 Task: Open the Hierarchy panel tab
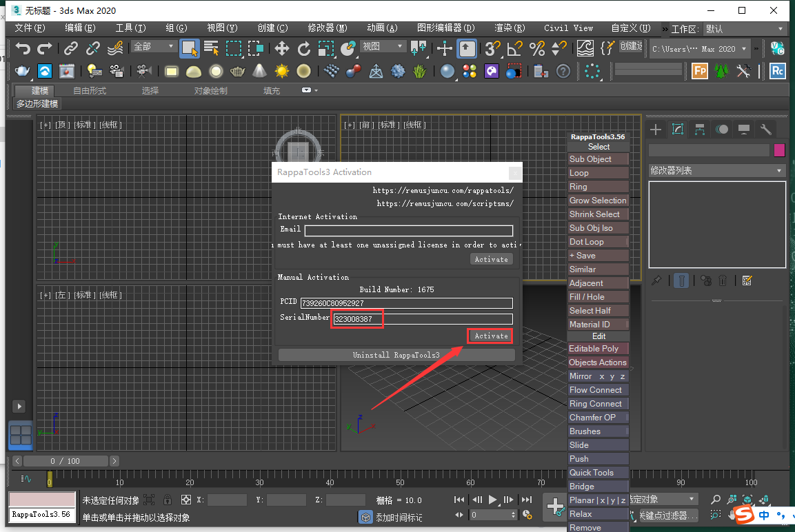pyautogui.click(x=700, y=130)
